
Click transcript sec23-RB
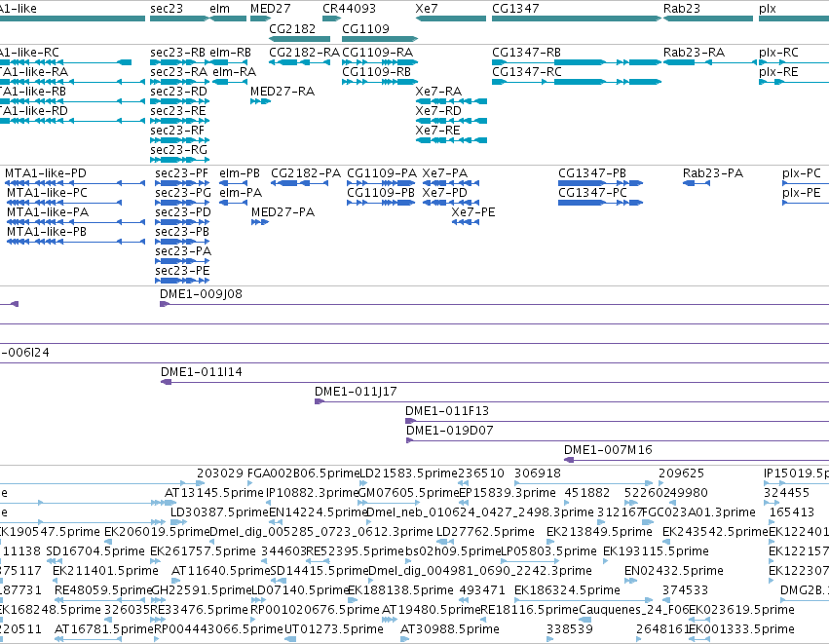(x=177, y=53)
